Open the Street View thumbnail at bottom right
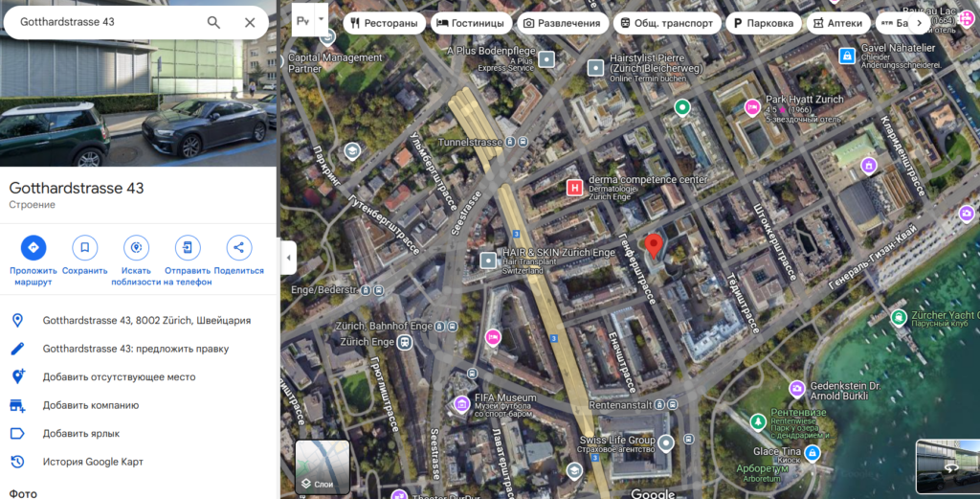 point(947,467)
